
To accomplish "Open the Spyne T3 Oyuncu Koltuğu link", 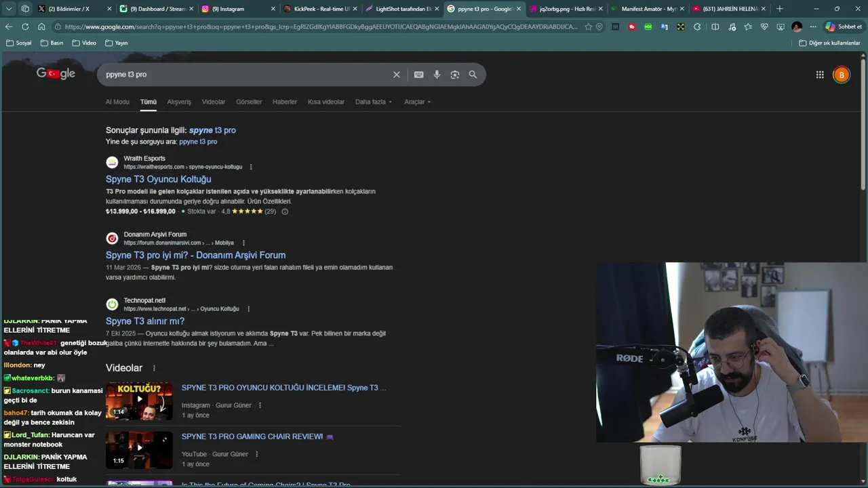I will [158, 179].
